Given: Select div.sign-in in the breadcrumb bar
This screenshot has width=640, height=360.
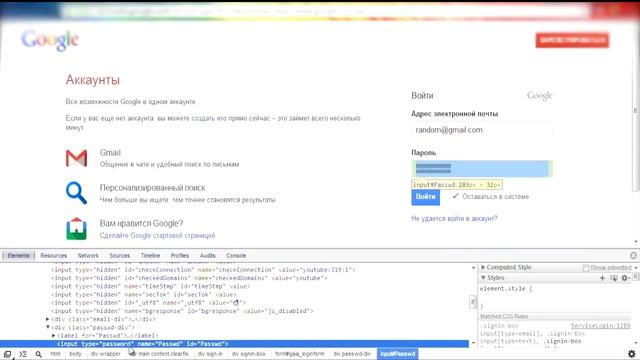Looking at the screenshot, I should point(210,354).
